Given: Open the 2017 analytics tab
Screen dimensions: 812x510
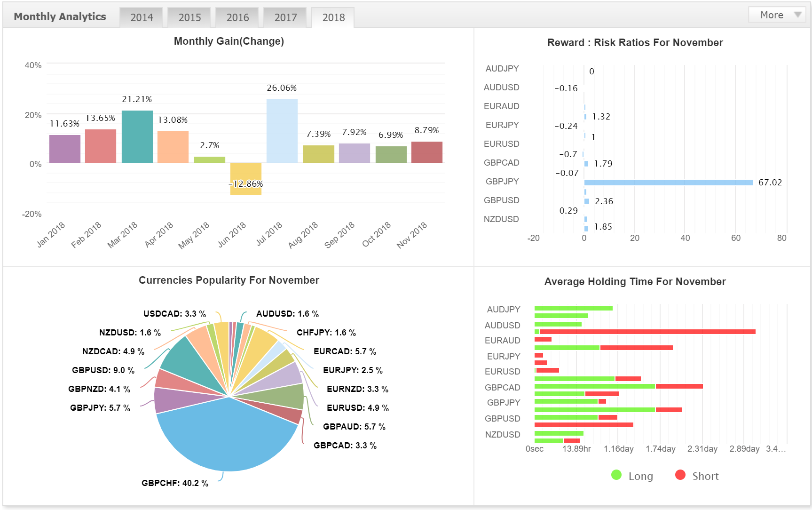Looking at the screenshot, I should 285,17.
